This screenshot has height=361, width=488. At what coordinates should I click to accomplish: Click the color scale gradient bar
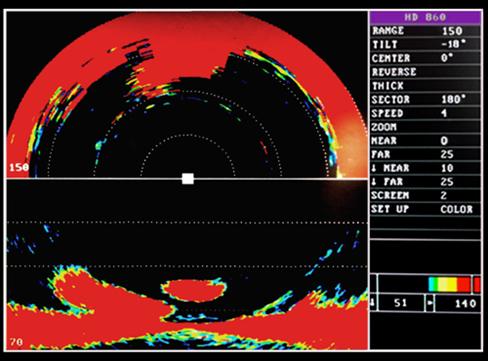click(x=449, y=284)
